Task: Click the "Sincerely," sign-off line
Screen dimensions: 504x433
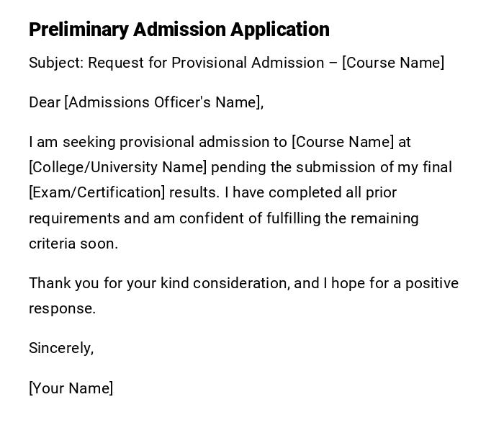Action: point(61,348)
